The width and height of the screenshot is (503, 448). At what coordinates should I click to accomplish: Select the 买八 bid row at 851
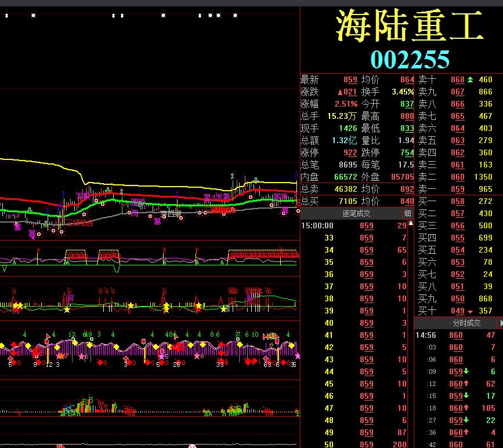coord(459,286)
